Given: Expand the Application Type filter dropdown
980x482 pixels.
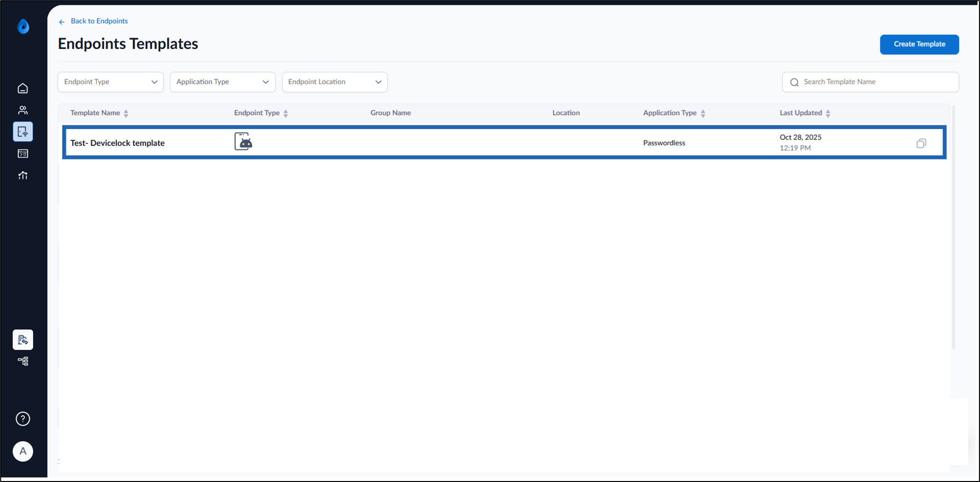Looking at the screenshot, I should coord(223,82).
